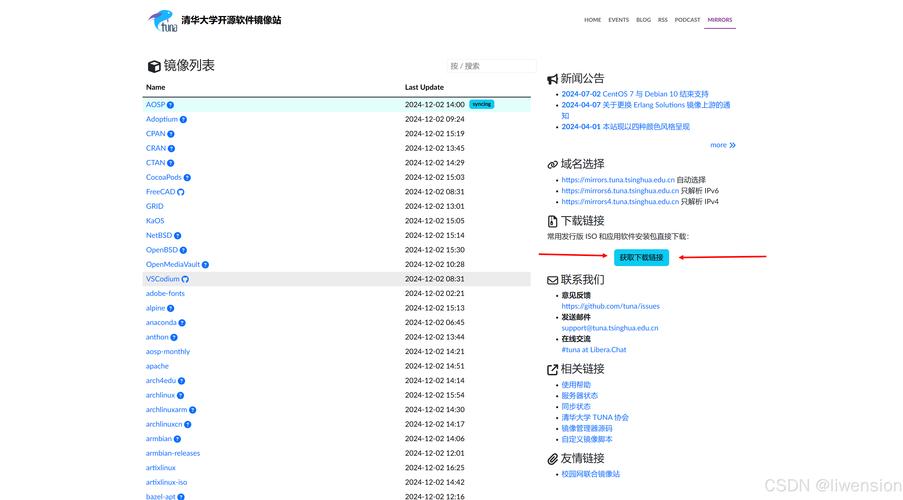This screenshot has height=500, width=903.
Task: Click support@tuna.tsinghua.edu.cn email link
Action: pos(610,328)
